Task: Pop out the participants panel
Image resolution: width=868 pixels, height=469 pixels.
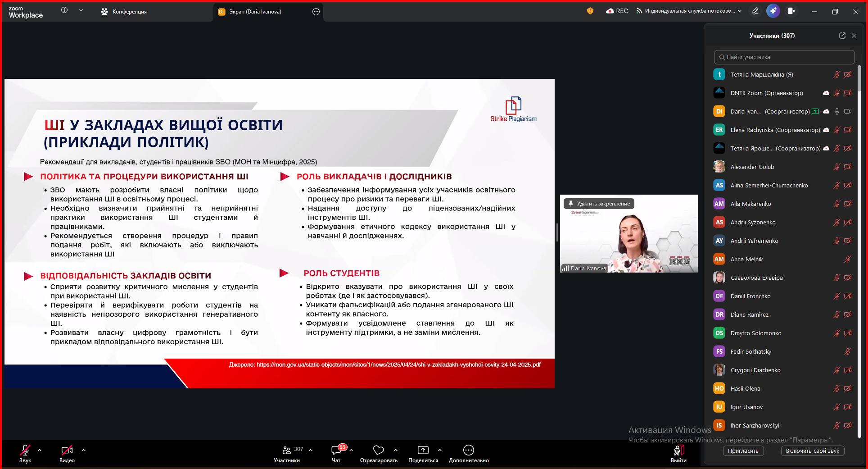Action: pyautogui.click(x=842, y=36)
